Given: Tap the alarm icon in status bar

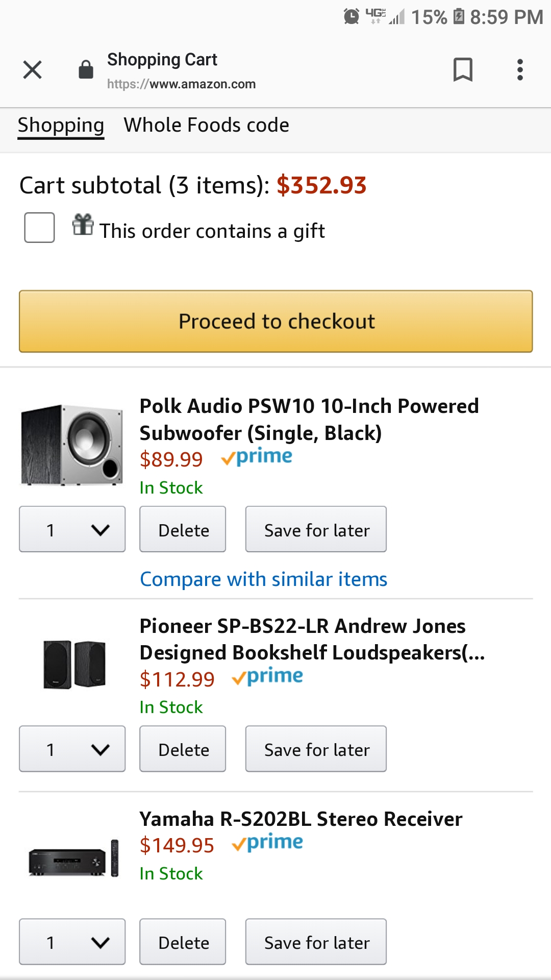Looking at the screenshot, I should (351, 17).
